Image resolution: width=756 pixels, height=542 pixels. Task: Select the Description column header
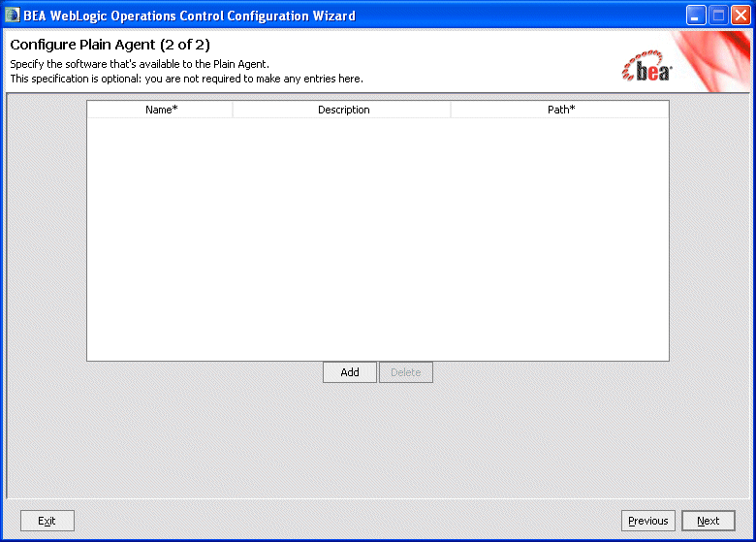coord(342,110)
